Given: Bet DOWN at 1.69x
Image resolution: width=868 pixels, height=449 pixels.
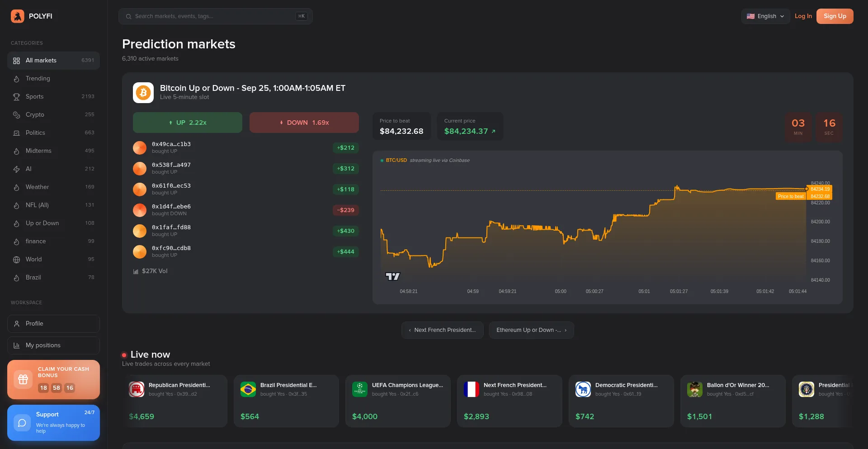Looking at the screenshot, I should coord(304,123).
